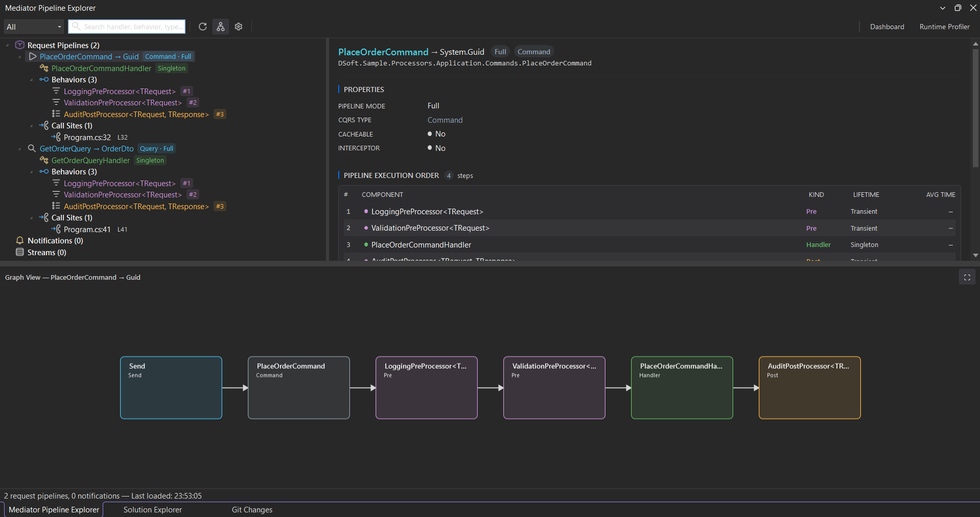This screenshot has width=980, height=517.
Task: Click the 'Last loaded: 23:53:05' status text
Action: click(x=167, y=496)
